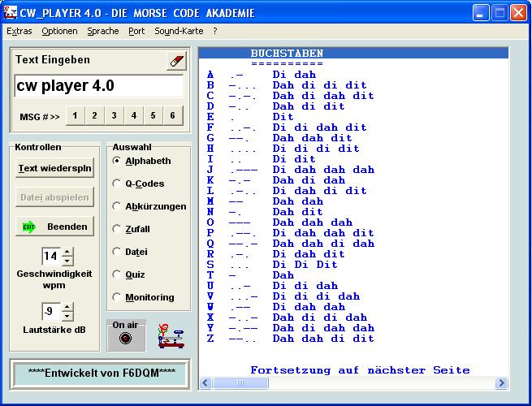Click the Entwickelt von F6DQM banner
This screenshot has height=406, width=532.
click(100, 374)
